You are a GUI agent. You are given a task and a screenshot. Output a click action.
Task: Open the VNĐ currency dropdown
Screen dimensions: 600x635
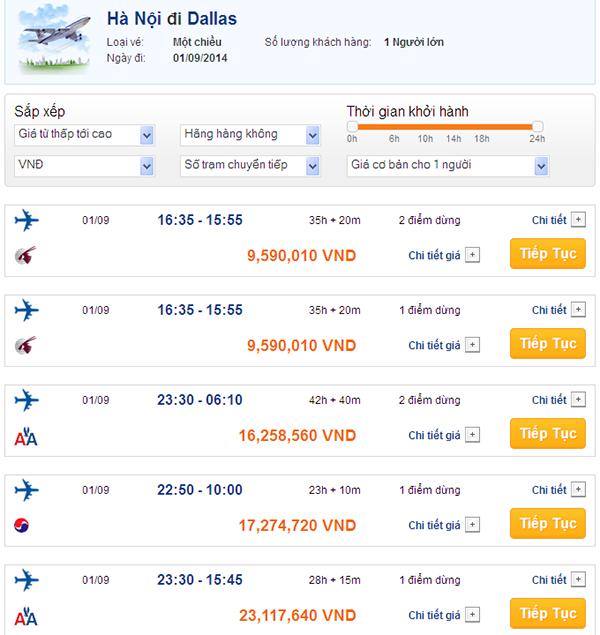coord(147,166)
